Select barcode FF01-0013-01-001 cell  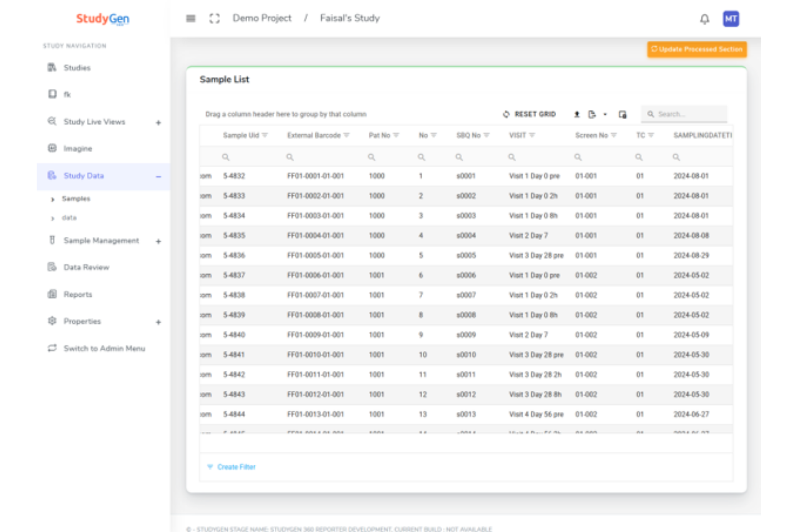[x=315, y=414]
